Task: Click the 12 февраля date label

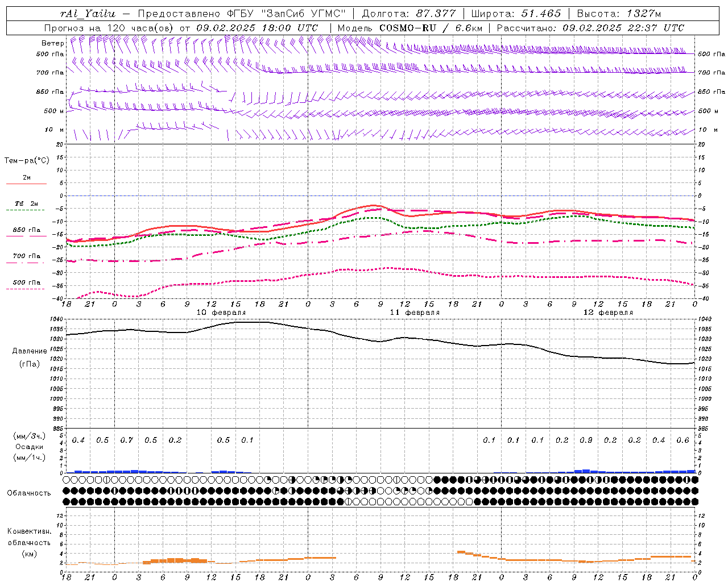Action: coord(608,313)
